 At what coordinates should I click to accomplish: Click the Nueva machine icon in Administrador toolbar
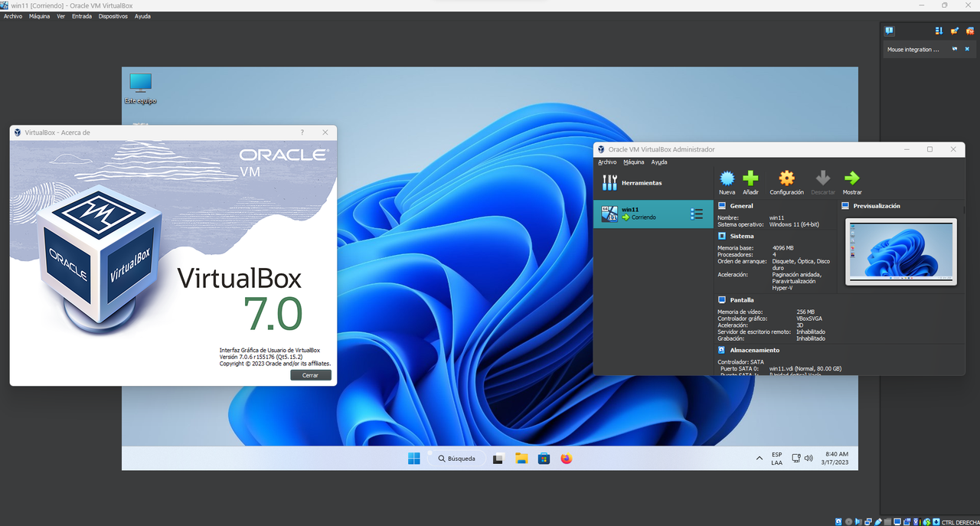point(727,178)
